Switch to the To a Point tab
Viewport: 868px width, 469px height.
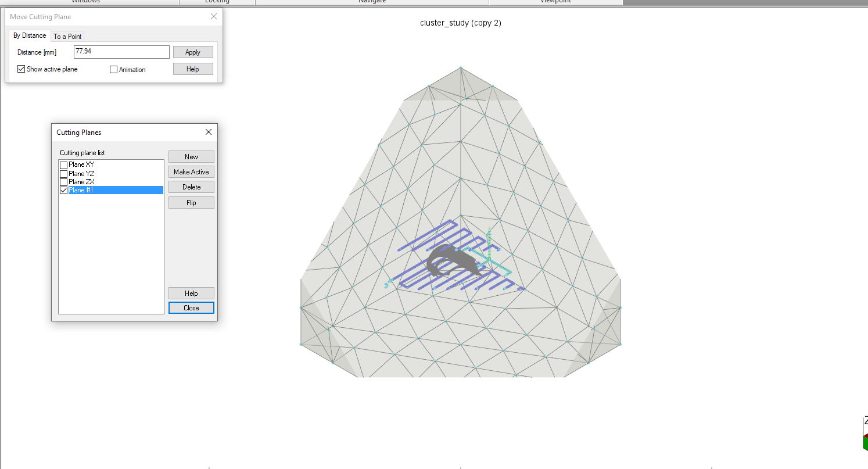coord(67,36)
